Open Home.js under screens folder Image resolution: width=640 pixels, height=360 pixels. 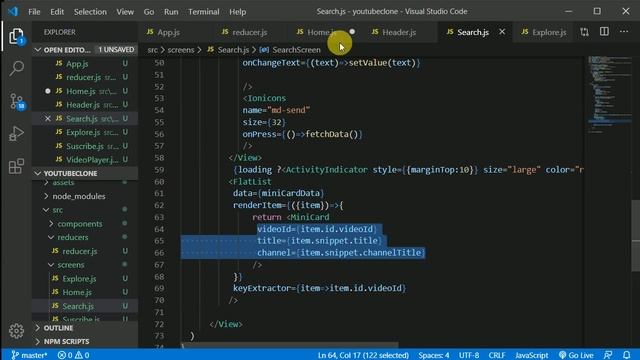[x=85, y=292]
